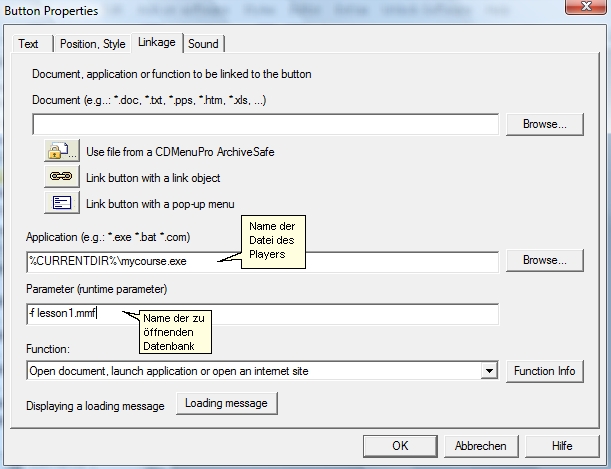Browse for an application executable
Image resolution: width=611 pixels, height=469 pixels.
544,260
